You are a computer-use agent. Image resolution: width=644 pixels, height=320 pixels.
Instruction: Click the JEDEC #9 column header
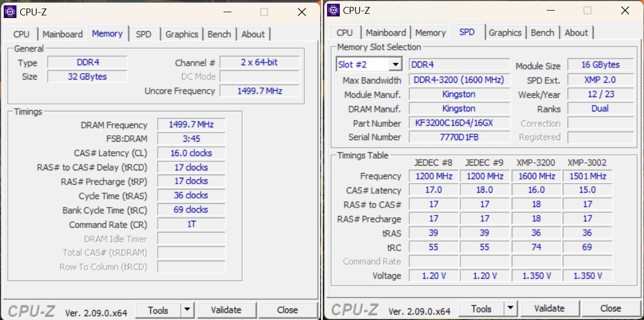tap(485, 162)
